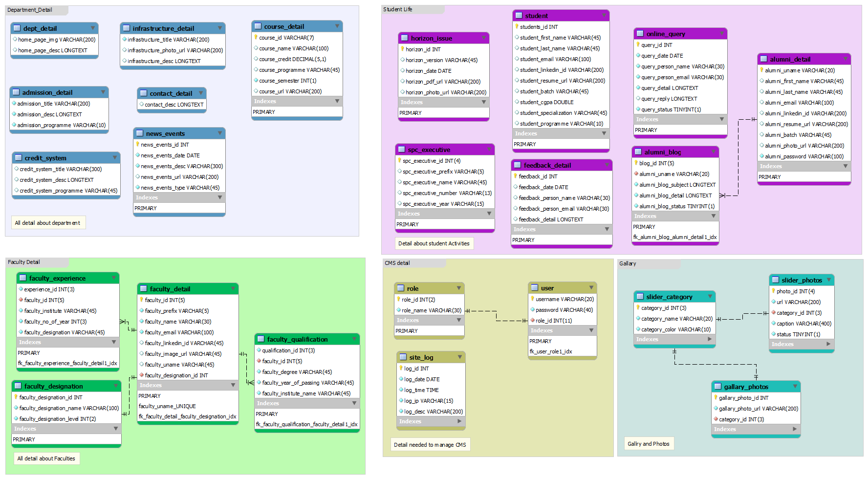Collapse the horizon_issue Indexes section

[483, 102]
